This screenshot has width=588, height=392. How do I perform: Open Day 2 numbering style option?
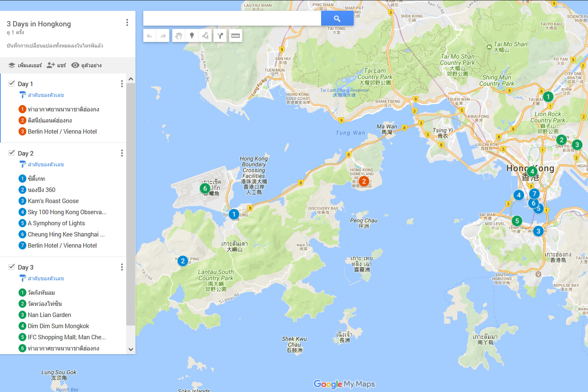point(42,165)
